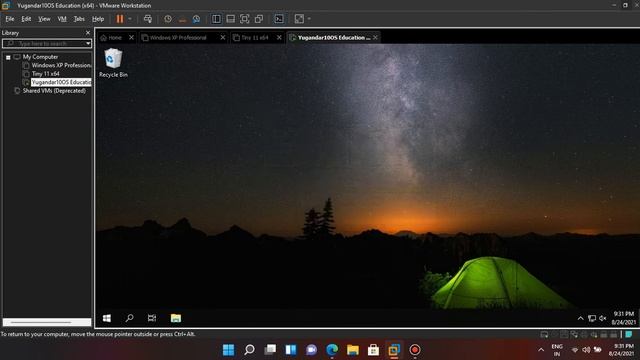Open the host Windows 11 Start button
Image resolution: width=640 pixels, height=360 pixels.
coord(229,350)
